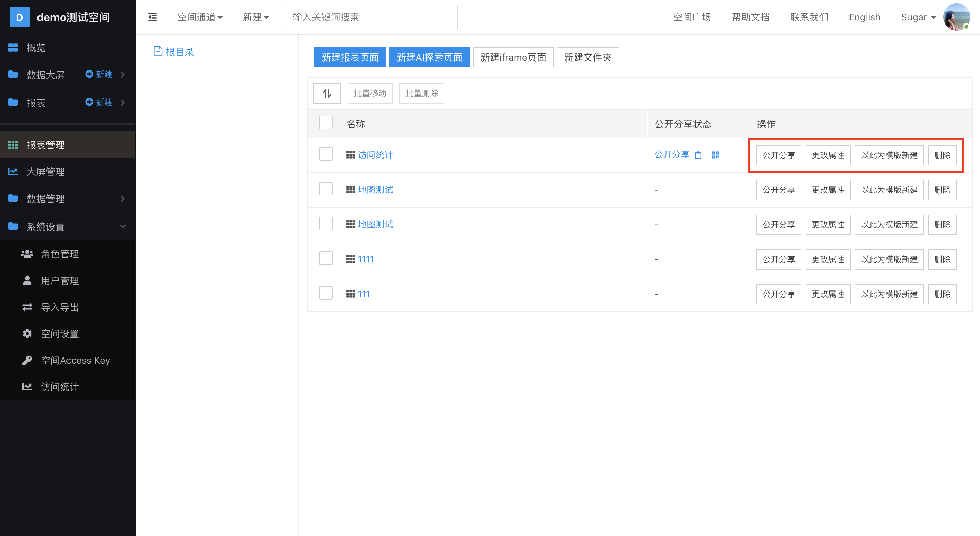
Task: Click the 系统设置 folder icon
Action: coord(13,226)
